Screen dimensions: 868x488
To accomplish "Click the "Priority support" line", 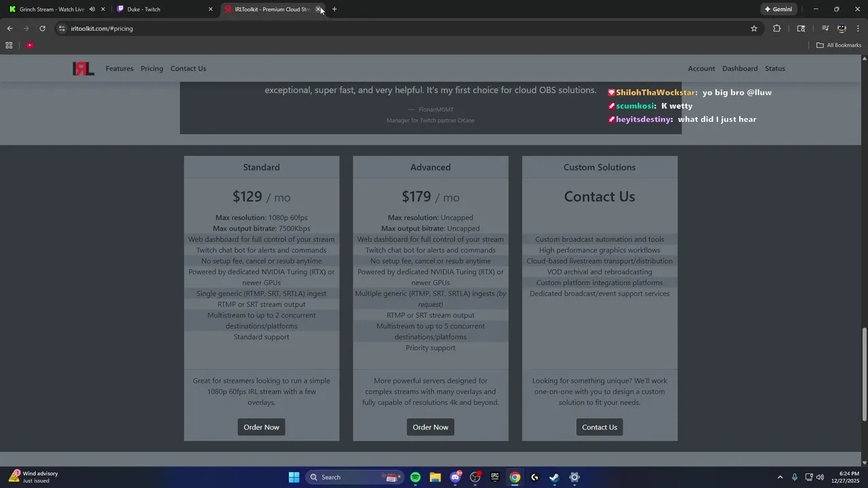I will (431, 348).
